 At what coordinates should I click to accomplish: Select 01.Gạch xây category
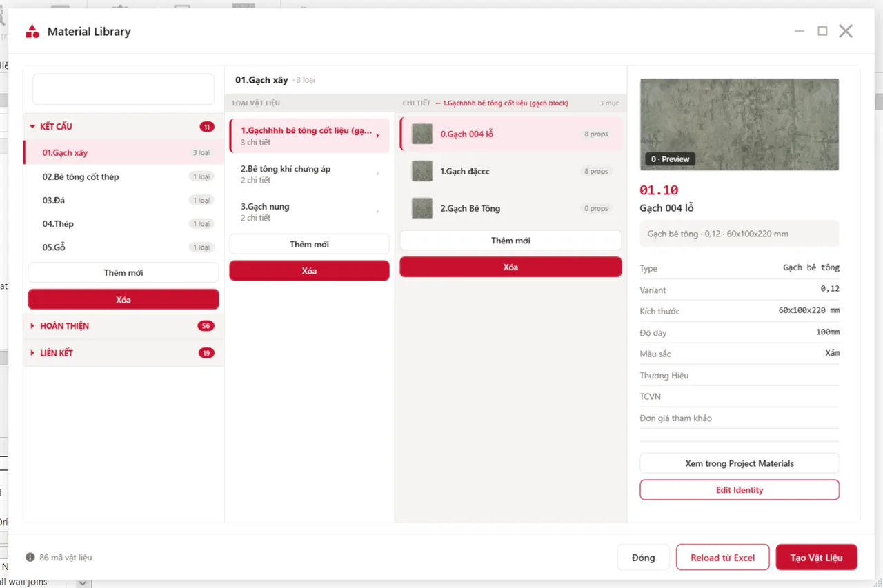tap(123, 152)
